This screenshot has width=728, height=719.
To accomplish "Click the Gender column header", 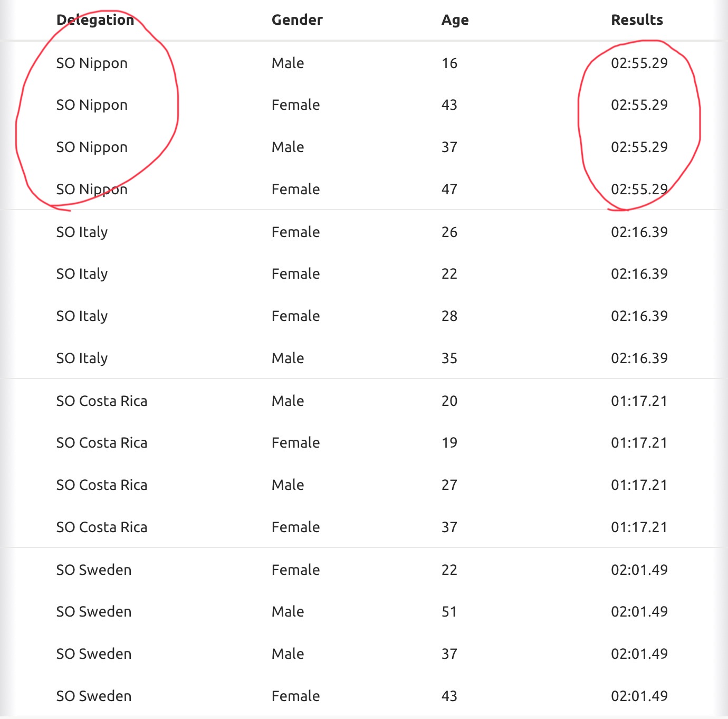I will pos(297,20).
